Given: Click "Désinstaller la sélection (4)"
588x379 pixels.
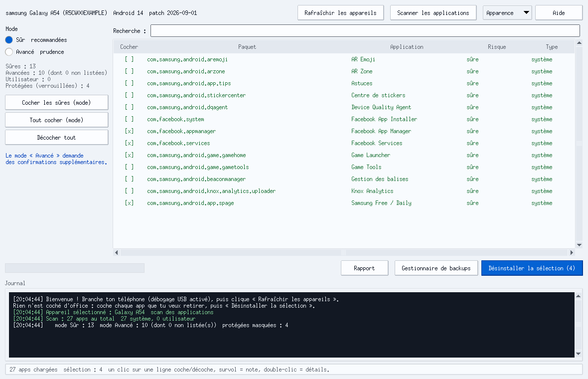Looking at the screenshot, I should point(532,268).
